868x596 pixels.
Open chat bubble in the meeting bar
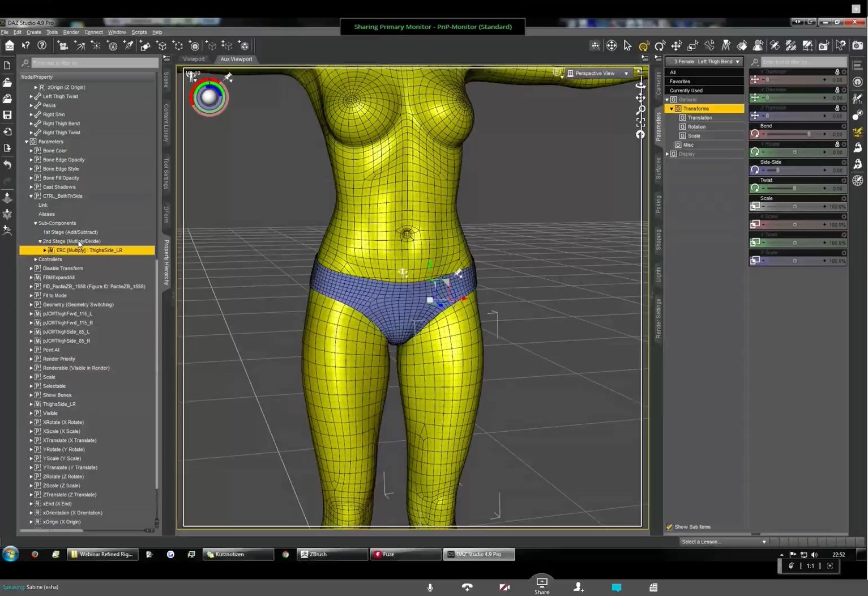click(x=617, y=588)
